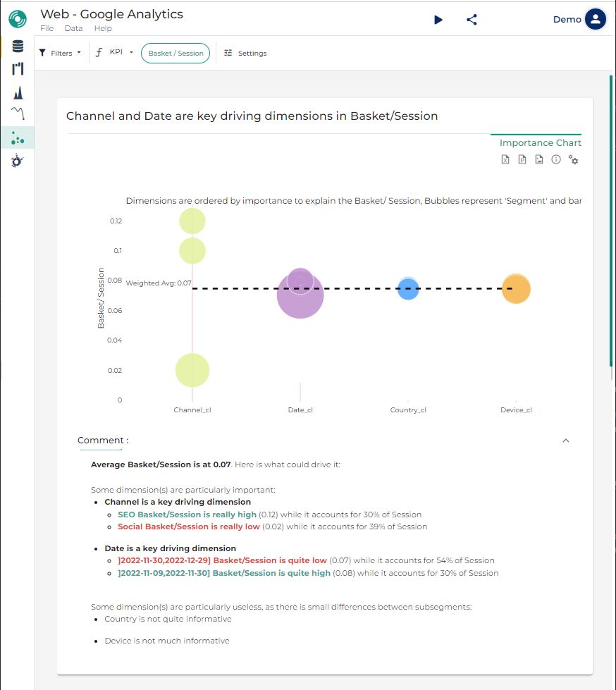Click the app logo icon
616x690 pixels.
(x=18, y=19)
